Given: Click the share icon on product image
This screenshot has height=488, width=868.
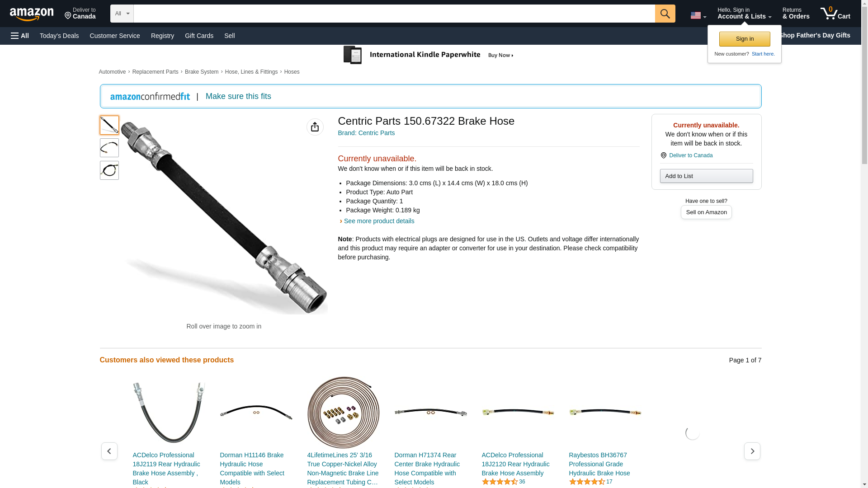Looking at the screenshot, I should click(x=315, y=127).
